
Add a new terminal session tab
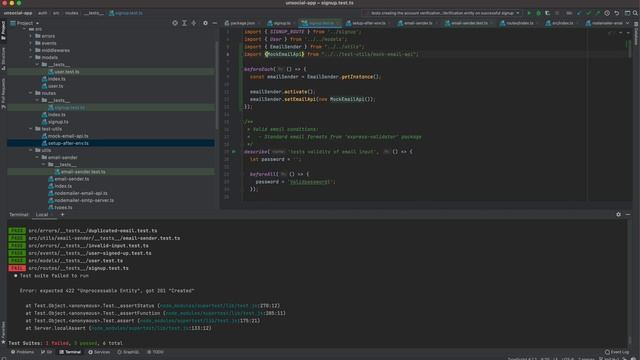[x=62, y=214]
